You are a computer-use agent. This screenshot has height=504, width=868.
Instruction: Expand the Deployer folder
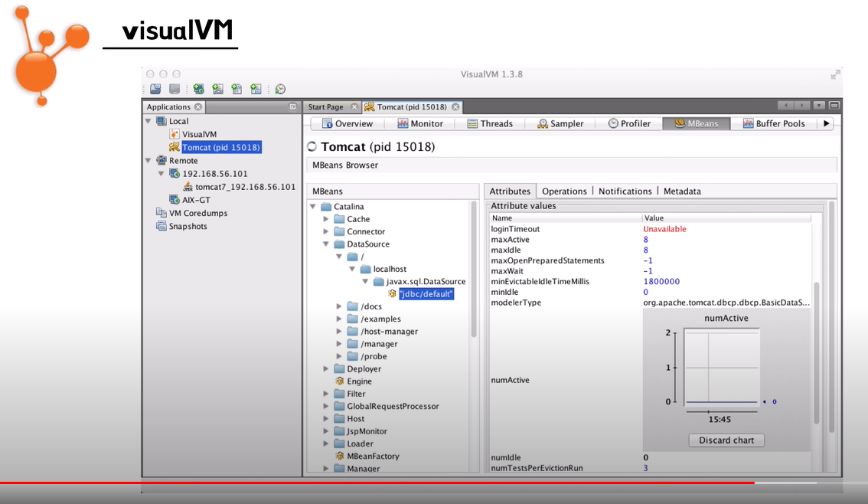[x=326, y=369]
